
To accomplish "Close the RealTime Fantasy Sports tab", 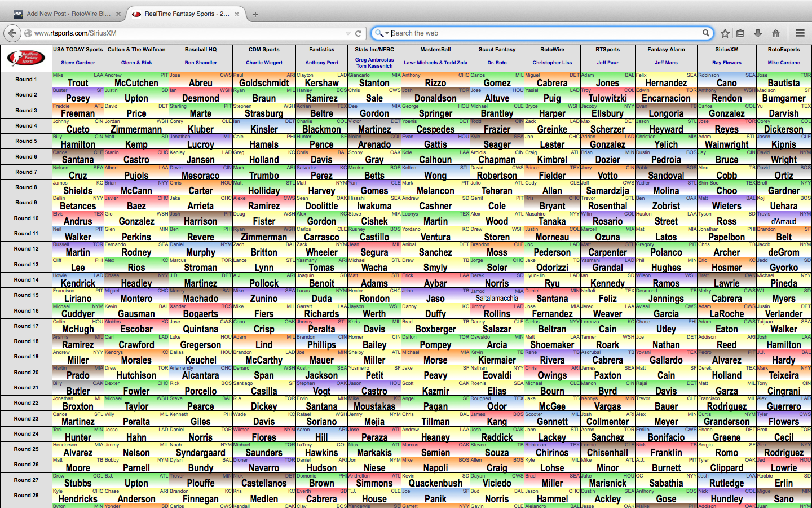I will (x=236, y=14).
